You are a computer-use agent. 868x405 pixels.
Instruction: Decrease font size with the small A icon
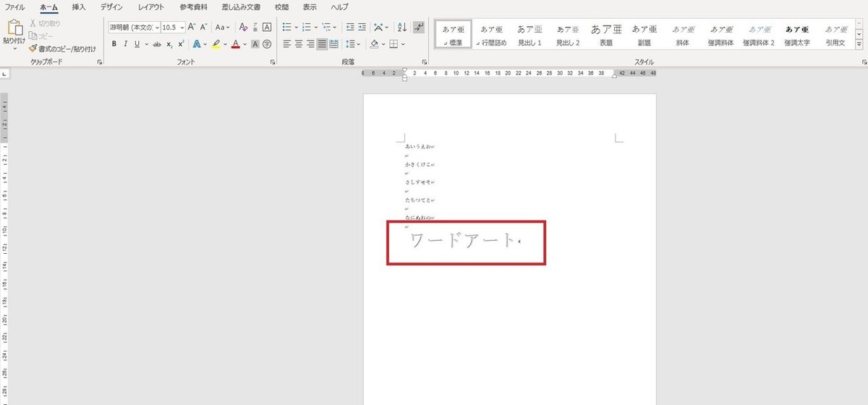(204, 27)
